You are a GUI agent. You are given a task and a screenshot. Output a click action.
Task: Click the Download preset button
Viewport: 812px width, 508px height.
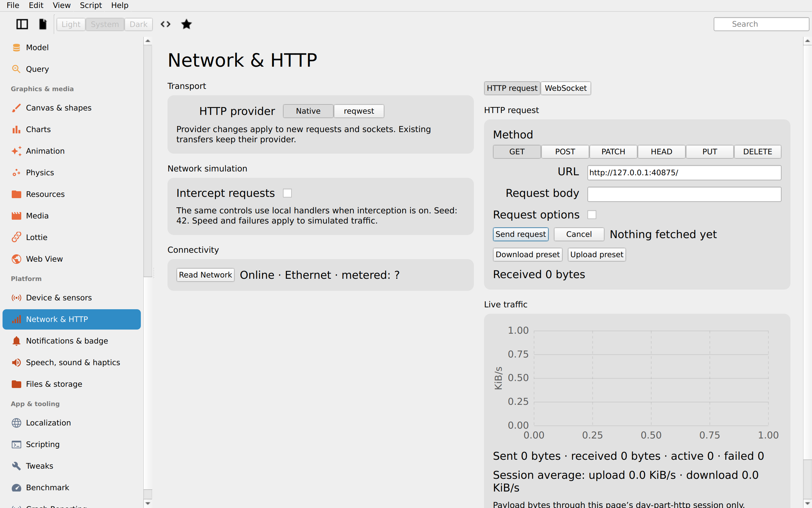(x=527, y=255)
